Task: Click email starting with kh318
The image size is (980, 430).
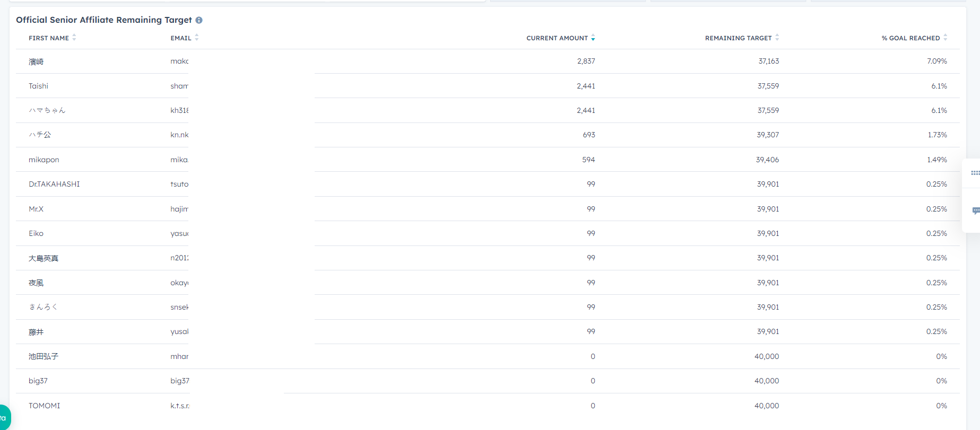Action: [x=179, y=110]
